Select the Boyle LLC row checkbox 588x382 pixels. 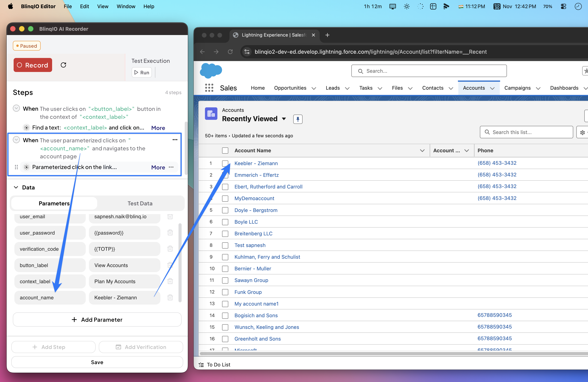pyautogui.click(x=225, y=222)
